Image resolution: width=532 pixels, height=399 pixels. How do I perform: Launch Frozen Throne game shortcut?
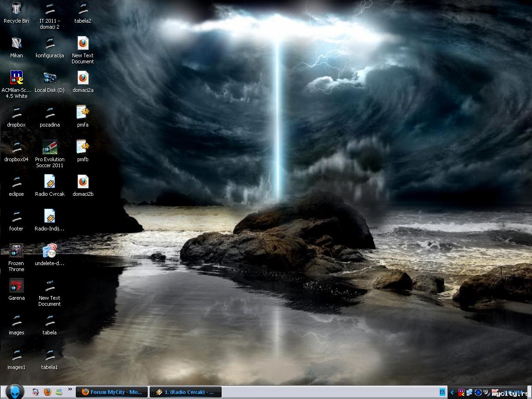16,258
